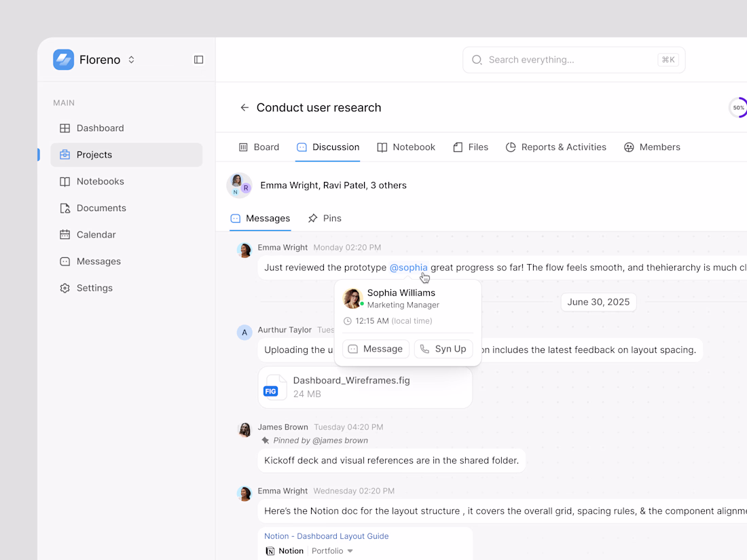Open Calendar in the sidebar

pyautogui.click(x=126, y=235)
